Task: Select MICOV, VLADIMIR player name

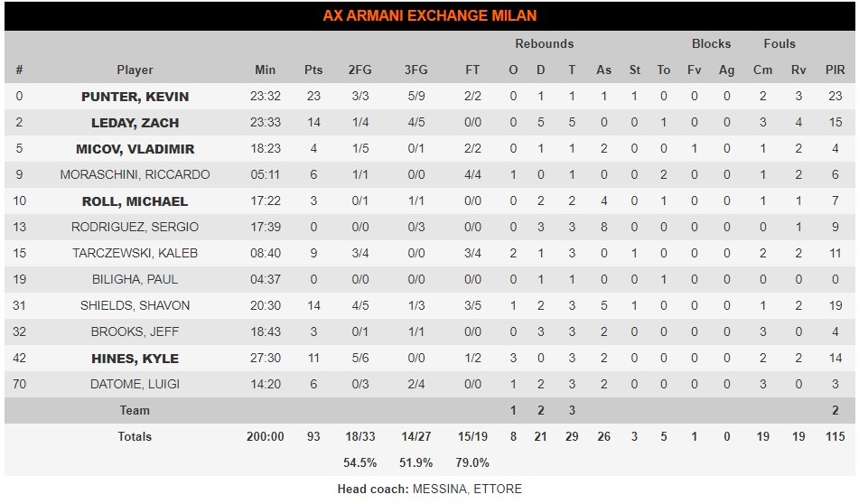Action: [x=135, y=149]
